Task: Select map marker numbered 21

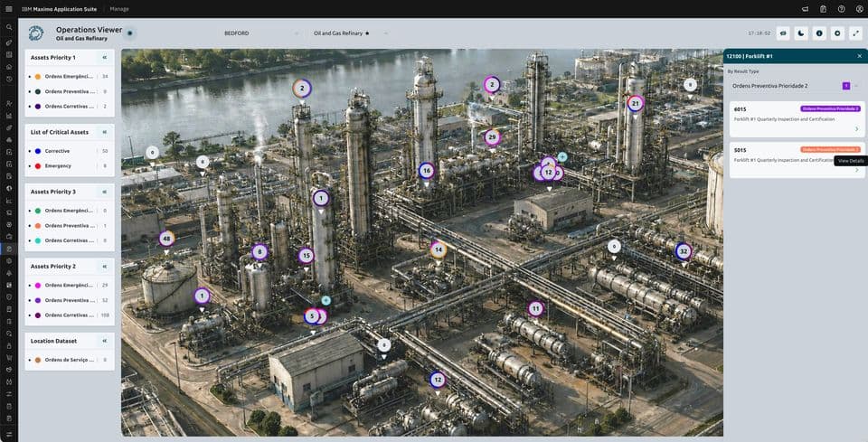Action: click(636, 103)
